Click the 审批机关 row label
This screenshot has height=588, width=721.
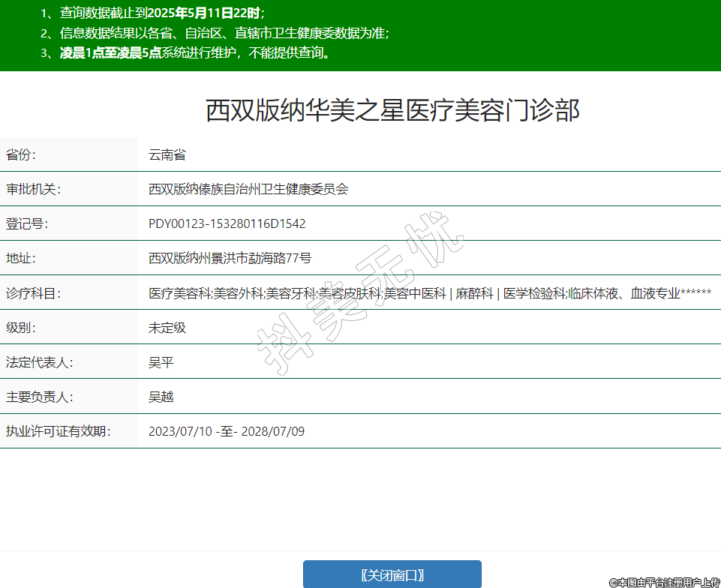tap(33, 190)
